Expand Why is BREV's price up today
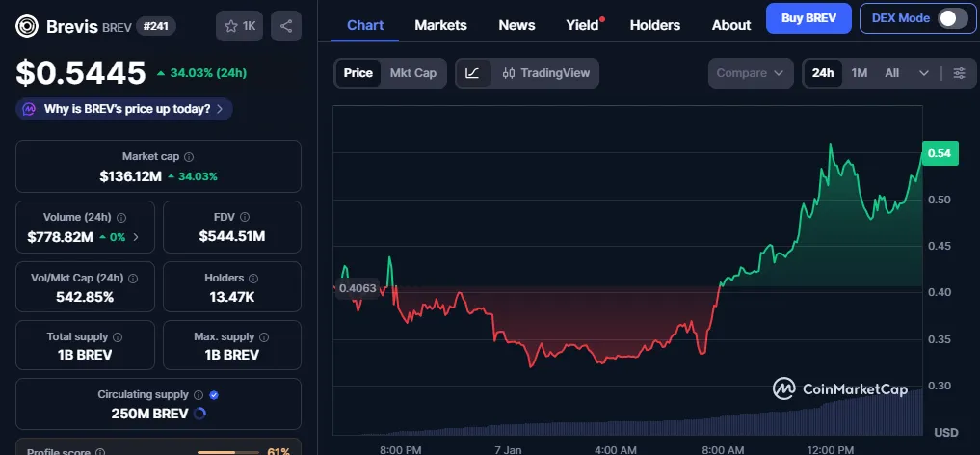 coord(124,109)
